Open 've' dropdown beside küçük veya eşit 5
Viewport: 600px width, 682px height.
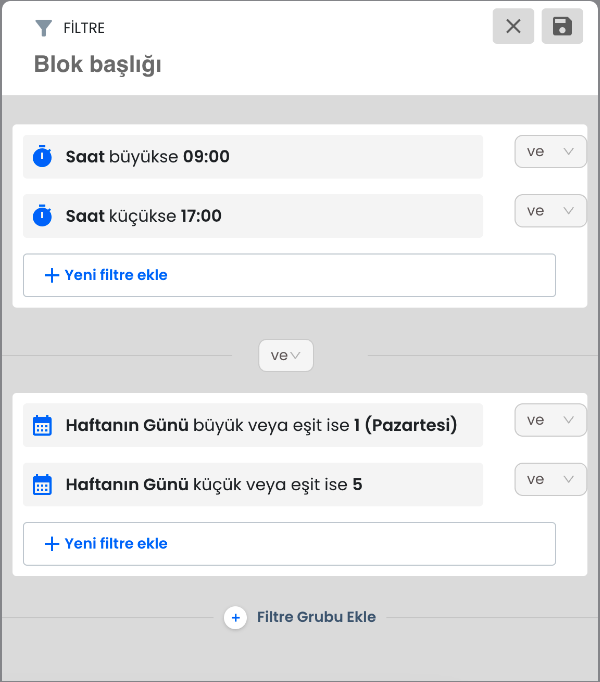[550, 479]
